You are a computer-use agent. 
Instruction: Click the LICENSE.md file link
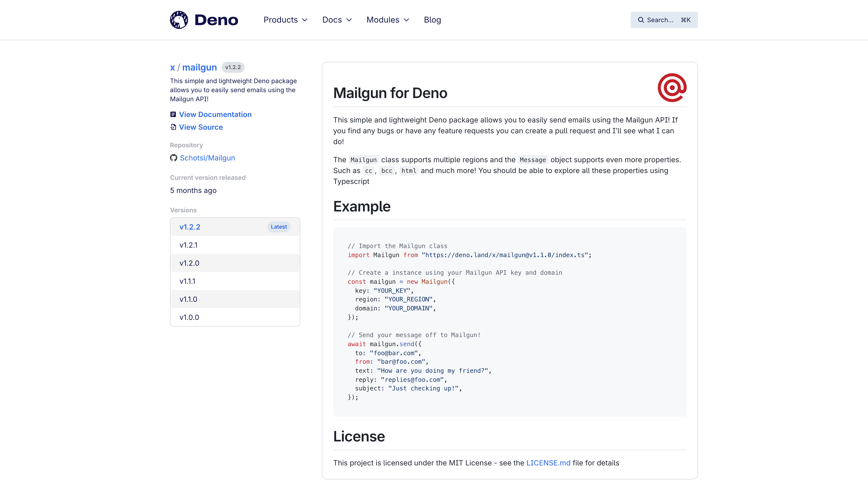tap(548, 463)
